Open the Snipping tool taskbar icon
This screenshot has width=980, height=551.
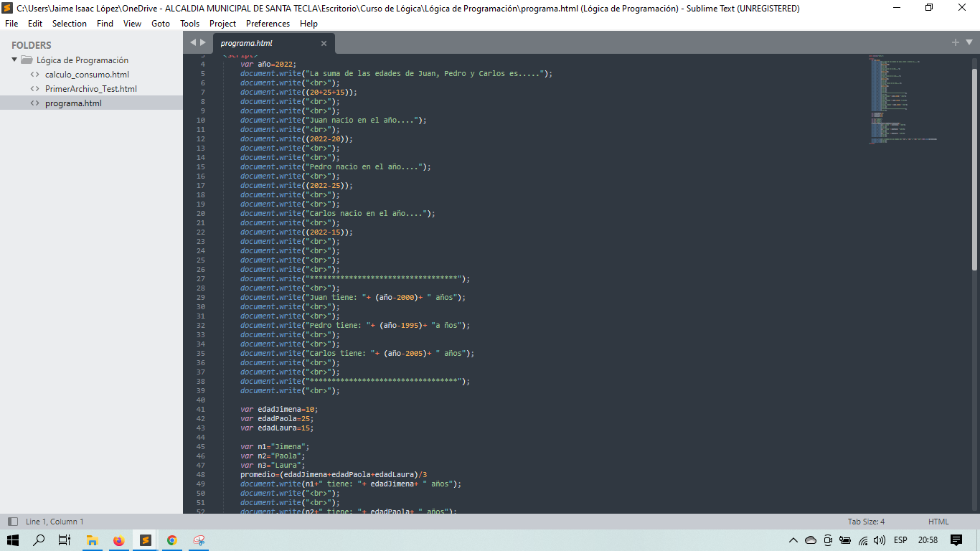199,540
